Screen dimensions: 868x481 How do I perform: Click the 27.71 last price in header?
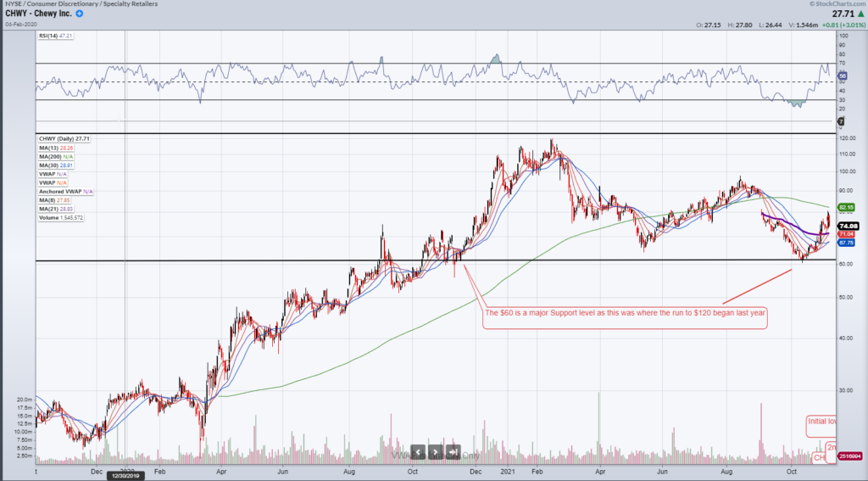click(843, 14)
